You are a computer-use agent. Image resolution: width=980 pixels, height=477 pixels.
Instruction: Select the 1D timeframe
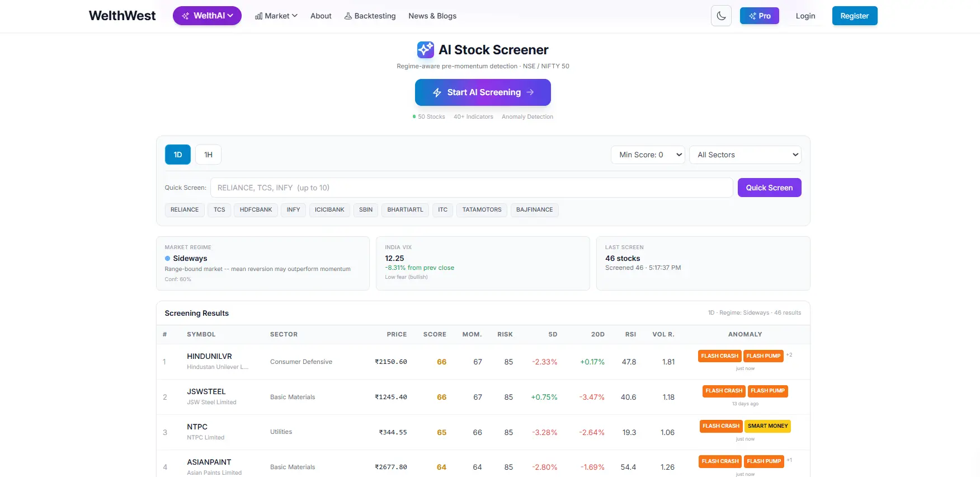point(178,155)
